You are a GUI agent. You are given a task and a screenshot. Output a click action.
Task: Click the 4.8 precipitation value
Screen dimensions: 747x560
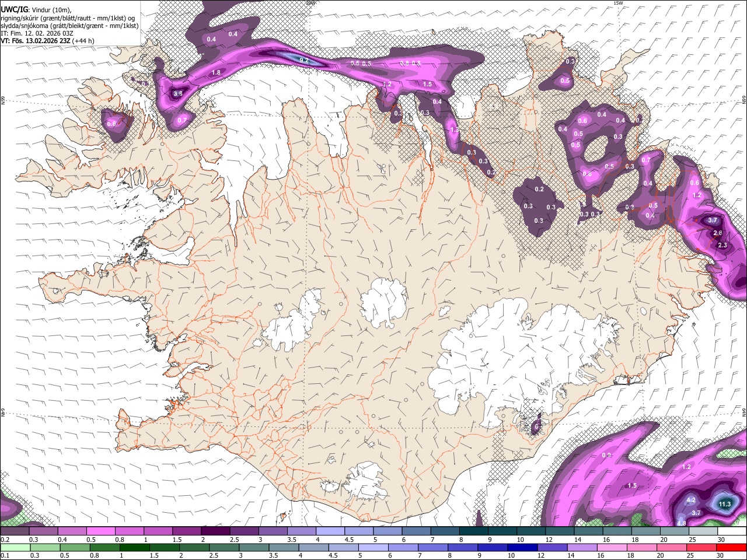click(x=682, y=523)
